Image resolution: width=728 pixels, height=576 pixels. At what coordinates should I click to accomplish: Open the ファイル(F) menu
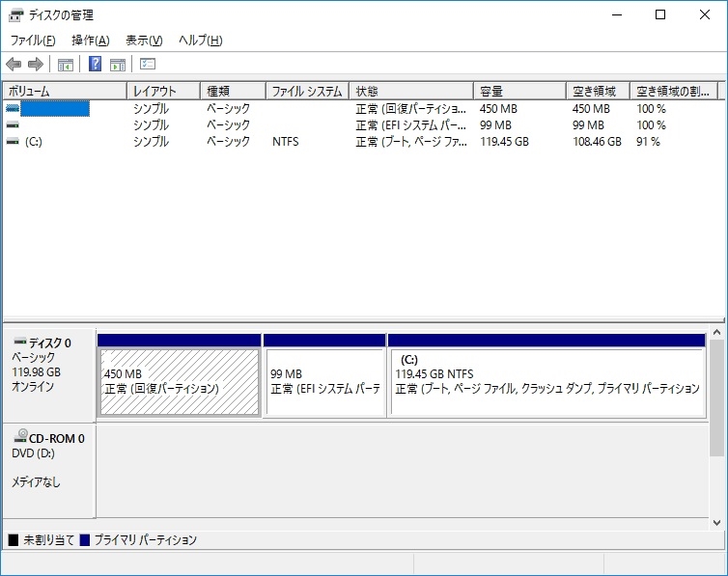pyautogui.click(x=33, y=41)
